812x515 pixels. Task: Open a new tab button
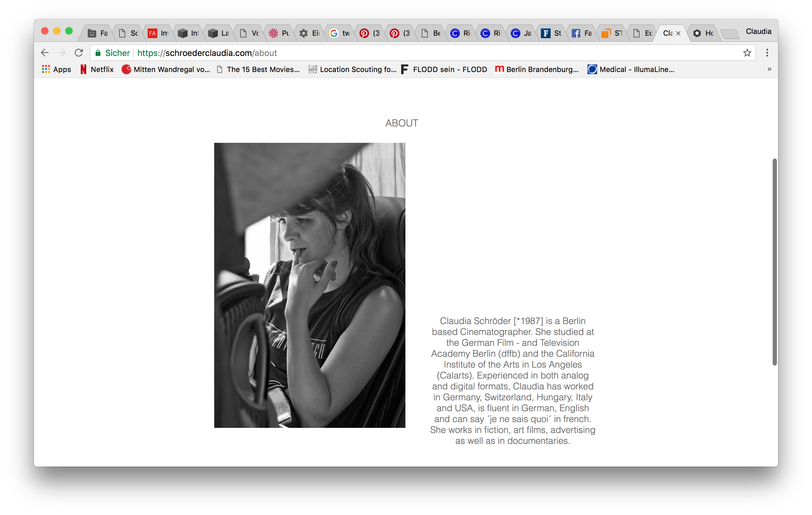pos(730,33)
